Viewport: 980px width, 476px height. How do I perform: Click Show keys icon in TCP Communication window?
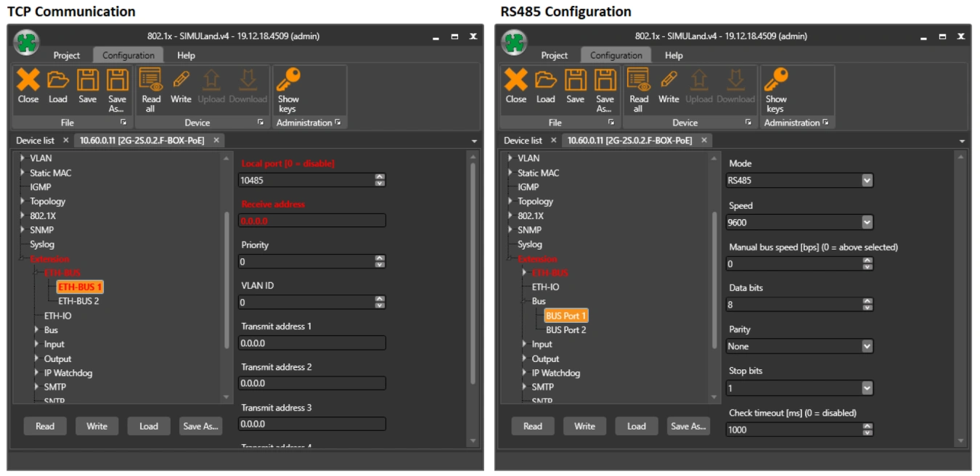pyautogui.click(x=288, y=81)
